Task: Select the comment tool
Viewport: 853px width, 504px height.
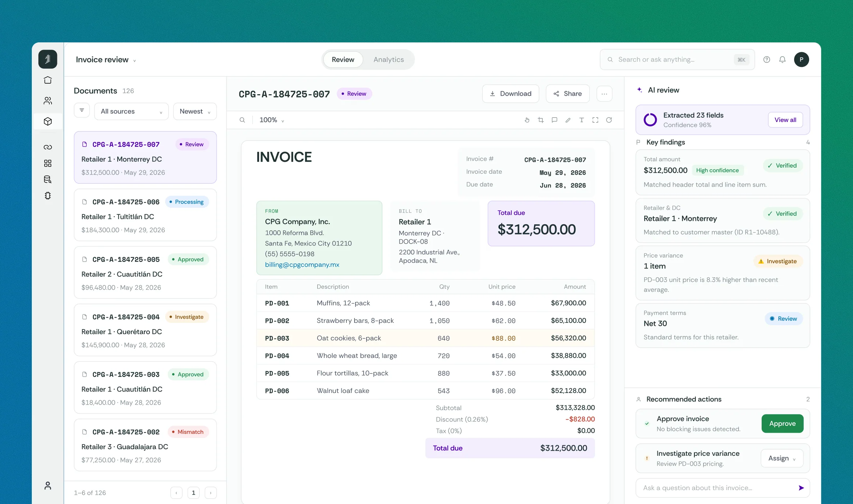Action: (554, 120)
